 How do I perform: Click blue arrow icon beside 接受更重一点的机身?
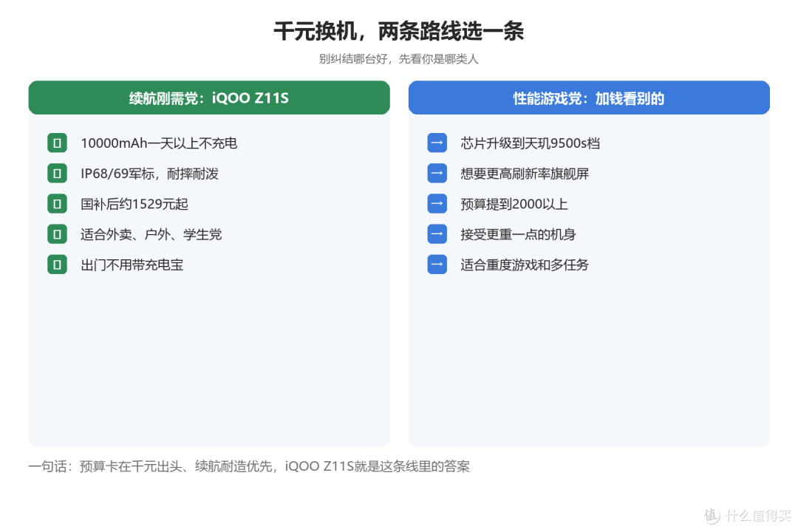(437, 234)
